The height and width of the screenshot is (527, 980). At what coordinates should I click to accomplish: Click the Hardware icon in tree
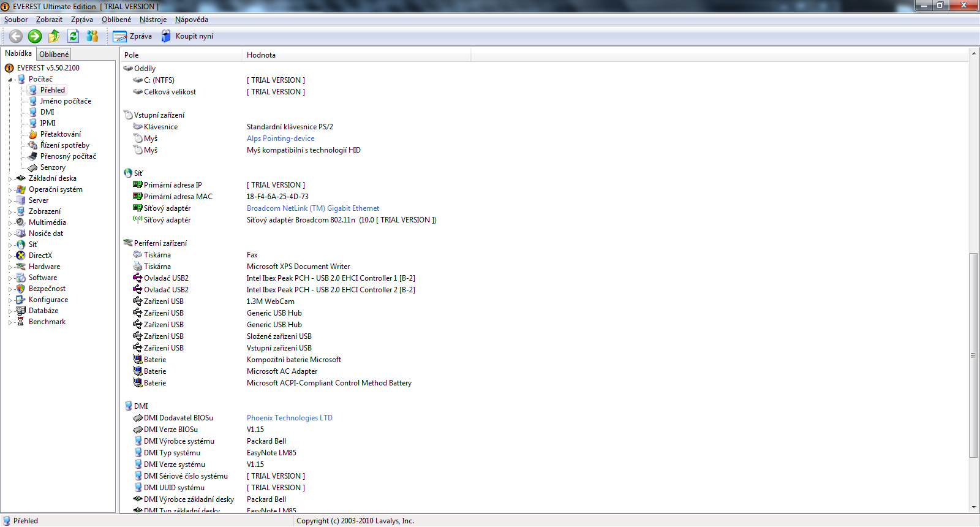21,267
